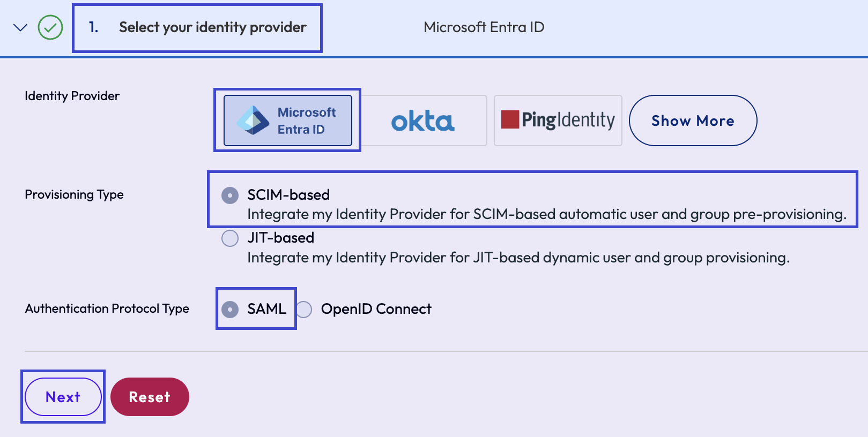Click the 'Identity Provider' field label
868x437 pixels.
point(72,96)
